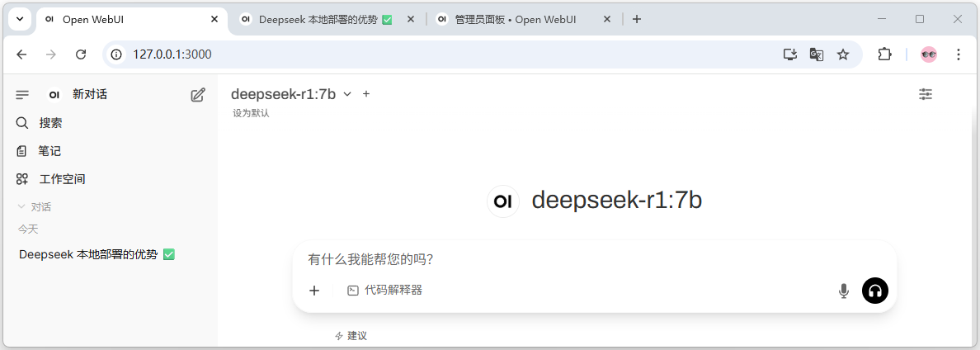This screenshot has width=980, height=350.
Task: Open a new browser tab with plus
Action: coord(636,19)
